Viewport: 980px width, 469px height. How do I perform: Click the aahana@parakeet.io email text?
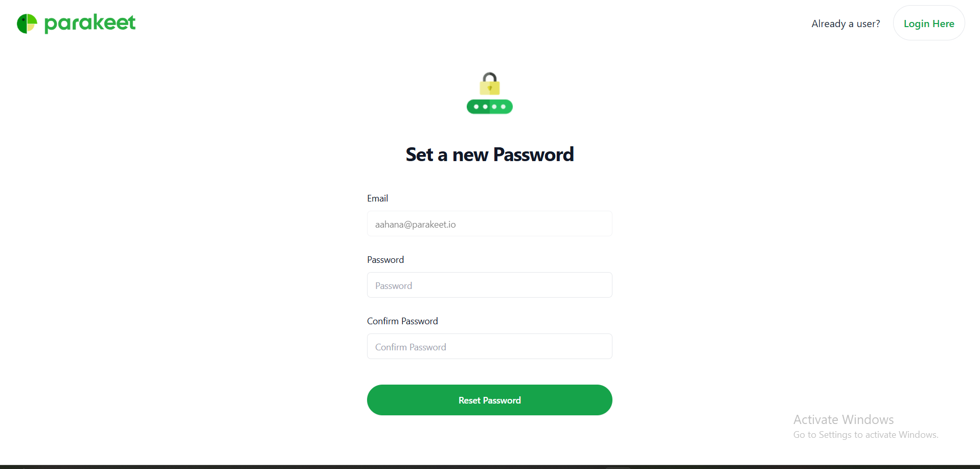point(415,225)
